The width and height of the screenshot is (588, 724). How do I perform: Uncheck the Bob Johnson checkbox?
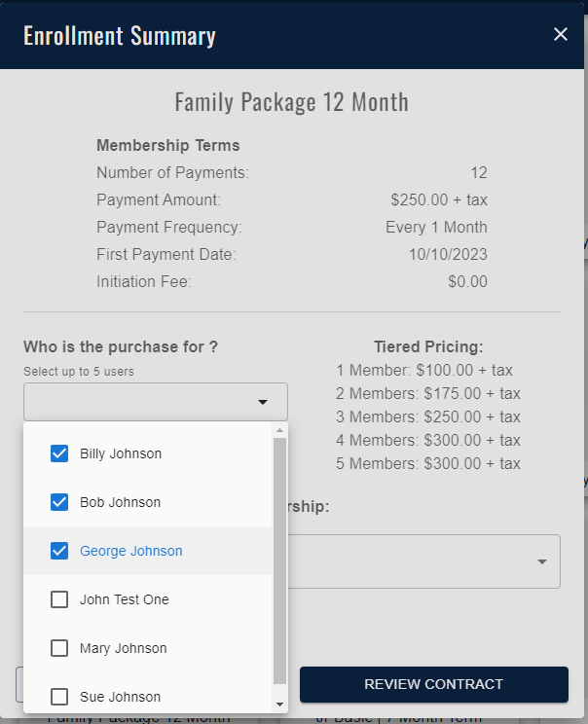[59, 502]
